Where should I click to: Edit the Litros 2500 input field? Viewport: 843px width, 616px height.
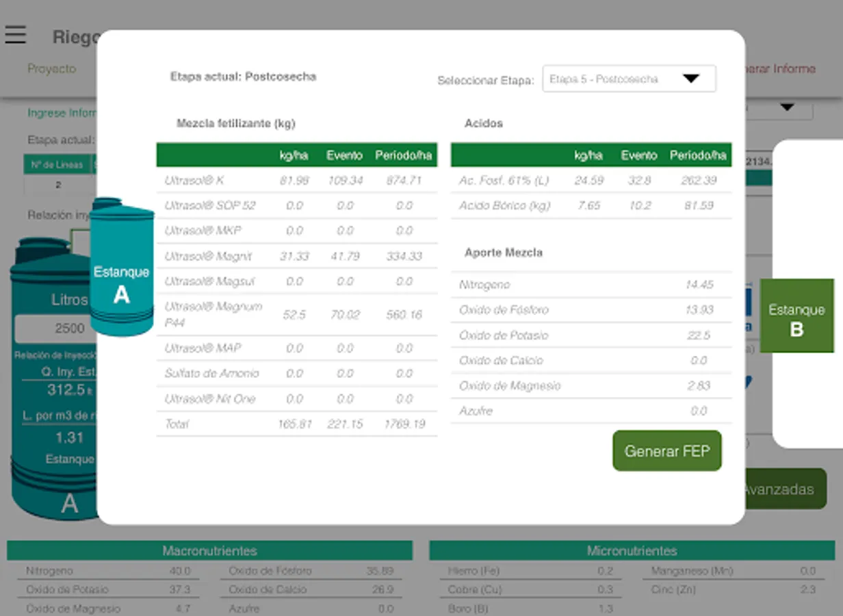56,329
